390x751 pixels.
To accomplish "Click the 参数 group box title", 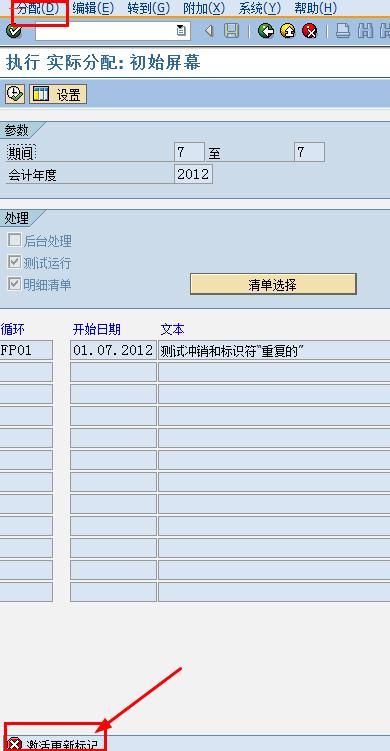I will 17,130.
